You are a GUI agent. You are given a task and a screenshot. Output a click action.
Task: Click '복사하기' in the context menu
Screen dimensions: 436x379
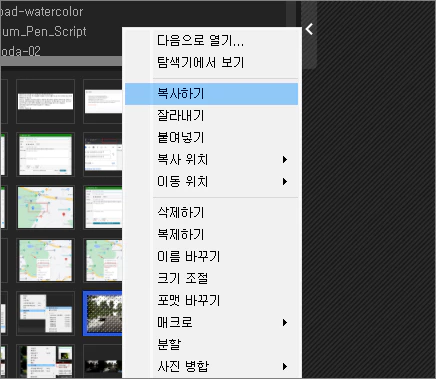(x=211, y=94)
